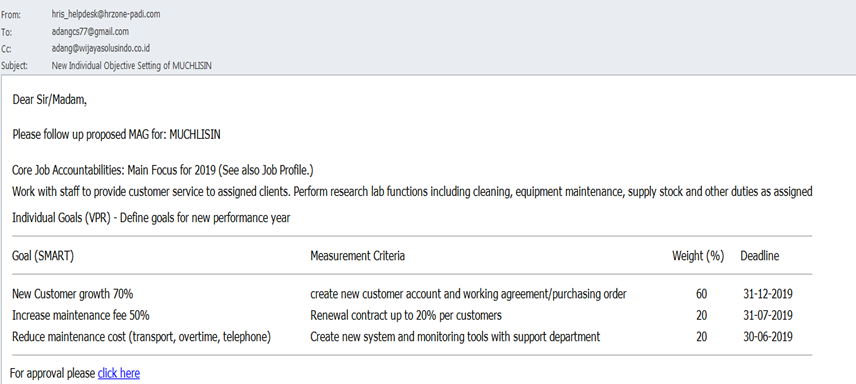This screenshot has width=856, height=384.
Task: Click the "Measurement Criteria" column header
Action: 358,256
